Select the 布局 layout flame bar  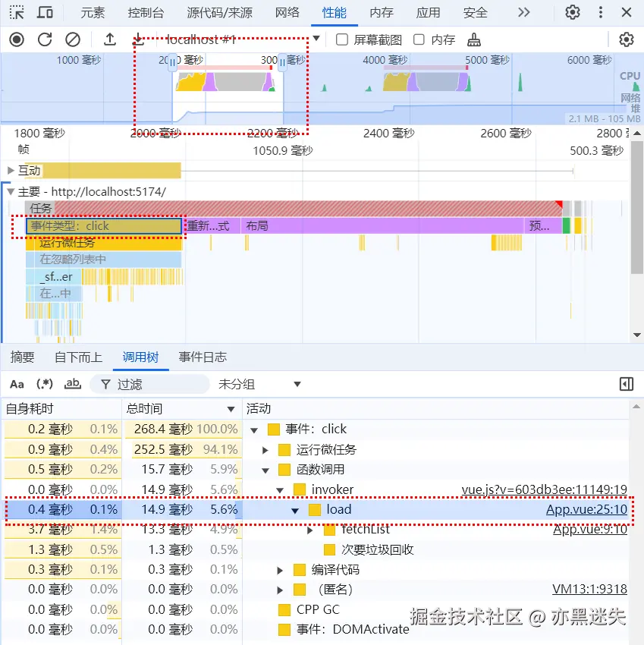(x=382, y=226)
